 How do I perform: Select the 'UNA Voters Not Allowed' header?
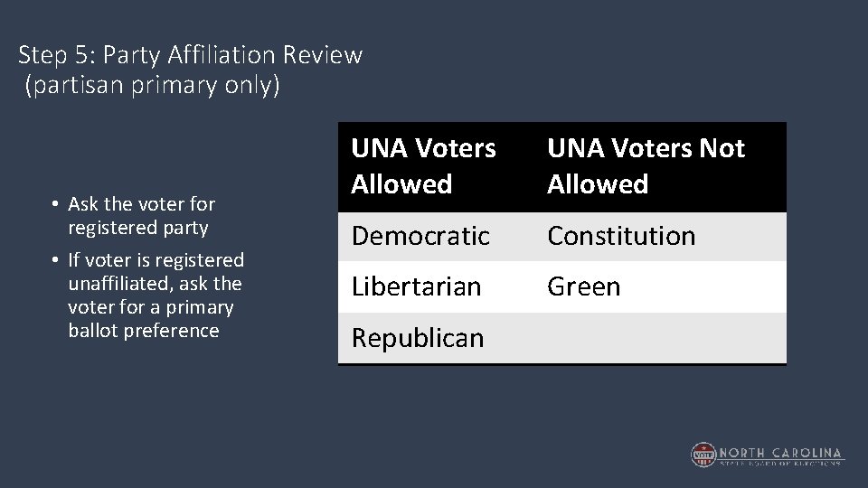646,166
